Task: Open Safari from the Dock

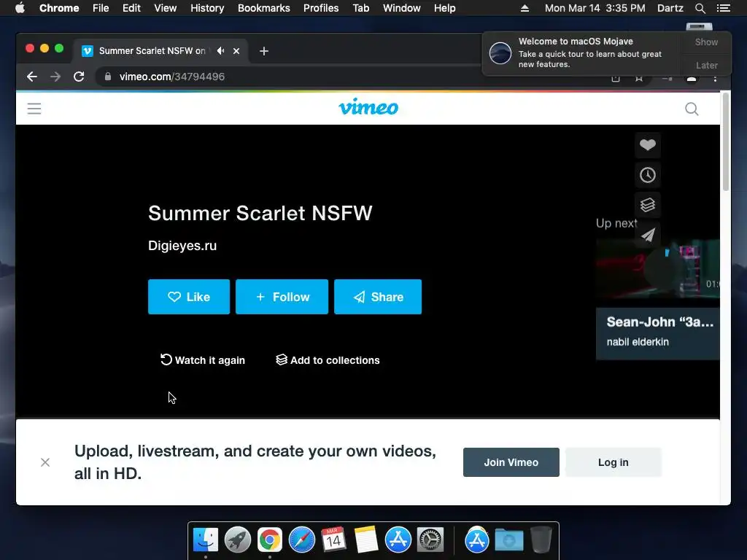Action: pos(301,540)
